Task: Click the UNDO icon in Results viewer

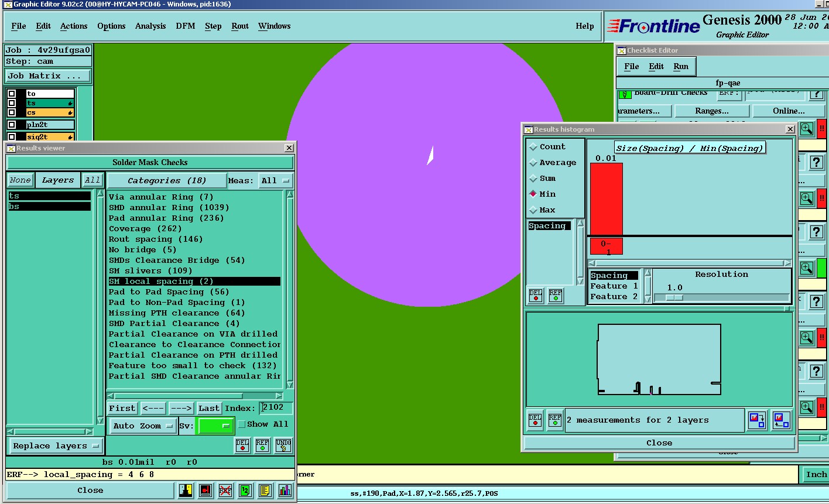Action: (x=283, y=445)
